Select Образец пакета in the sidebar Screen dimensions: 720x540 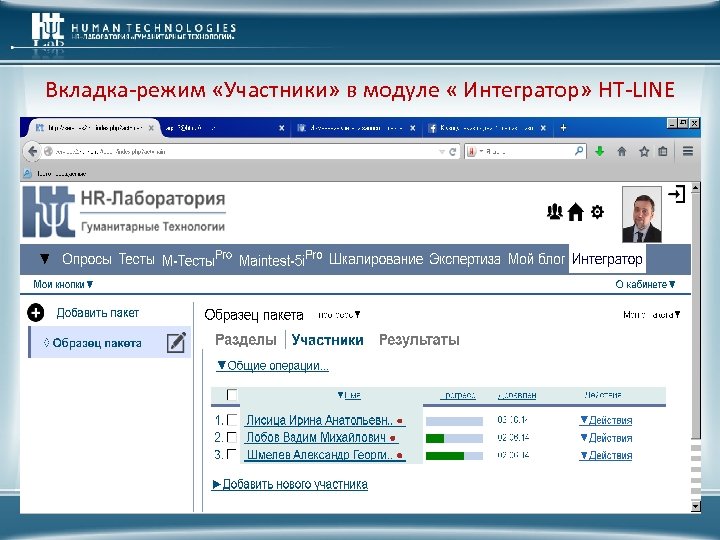pyautogui.click(x=97, y=343)
